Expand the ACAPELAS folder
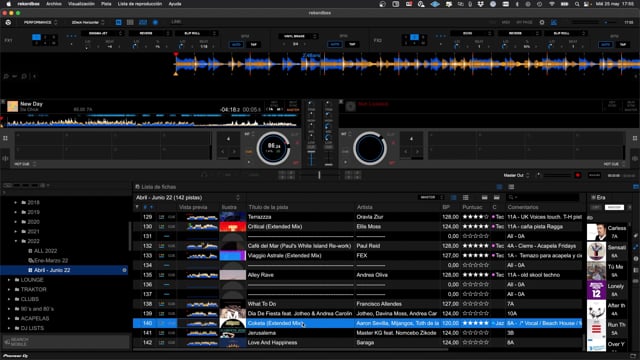Screen dimensions: 640x360 click(9, 318)
